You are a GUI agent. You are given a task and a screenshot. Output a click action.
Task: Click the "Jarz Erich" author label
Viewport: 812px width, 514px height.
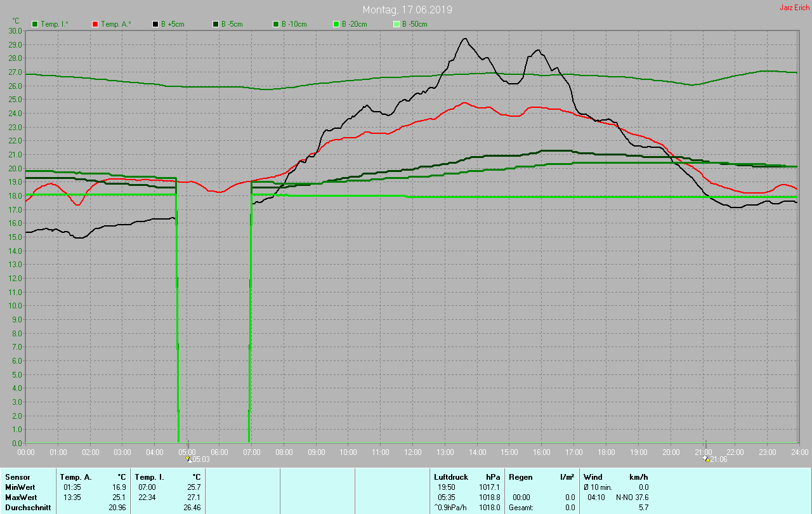794,8
